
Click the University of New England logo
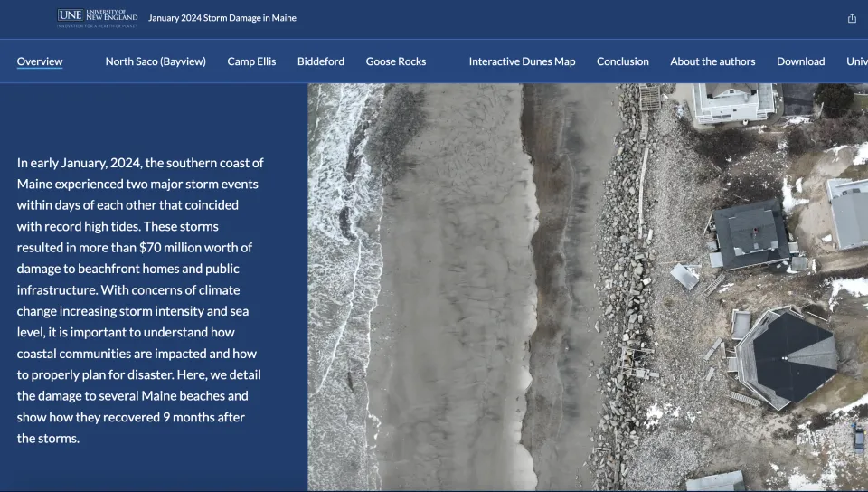(x=98, y=17)
